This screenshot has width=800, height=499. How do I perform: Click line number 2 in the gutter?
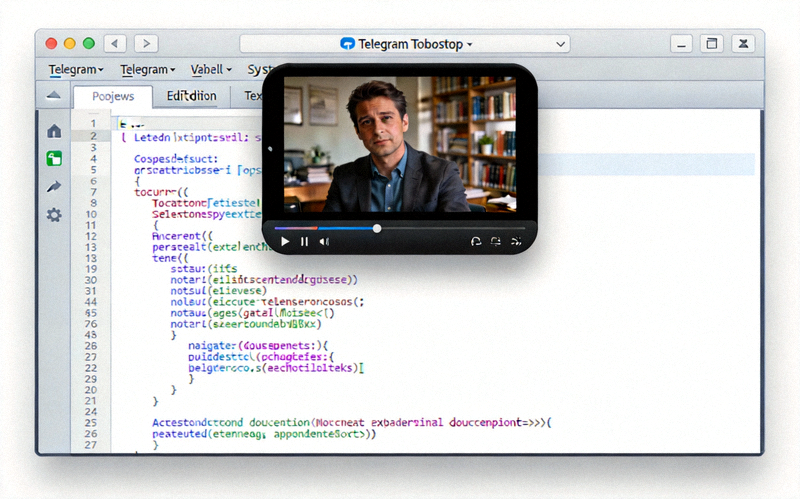pos(93,136)
